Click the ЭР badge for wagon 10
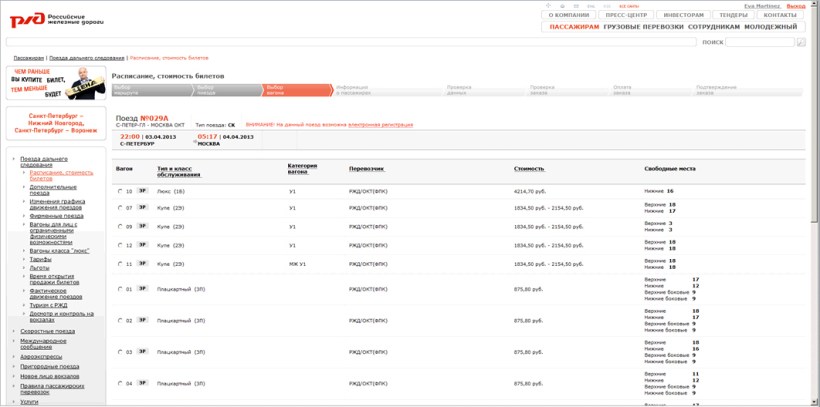 tap(142, 190)
